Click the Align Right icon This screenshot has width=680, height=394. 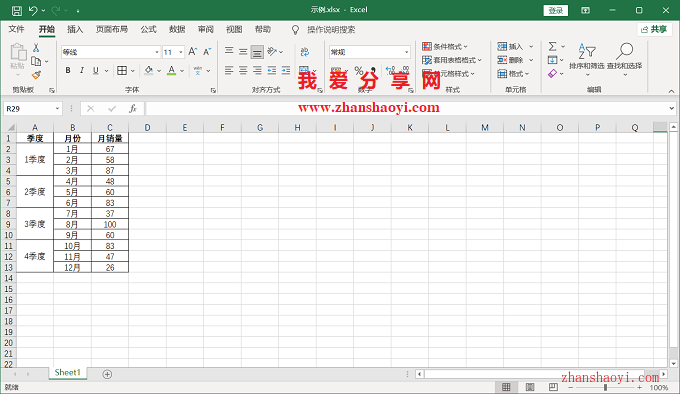(x=257, y=70)
